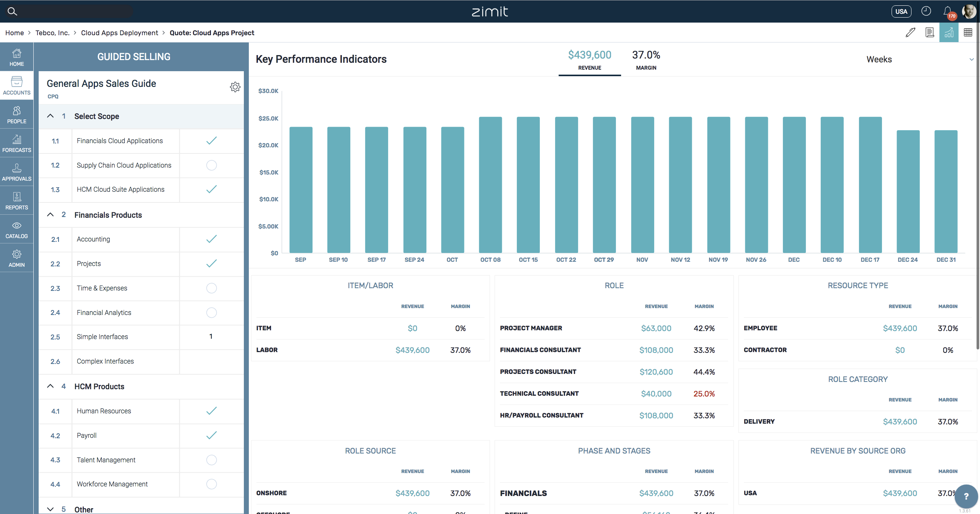Click the sales guide settings gear
The height and width of the screenshot is (514, 980).
click(x=235, y=87)
